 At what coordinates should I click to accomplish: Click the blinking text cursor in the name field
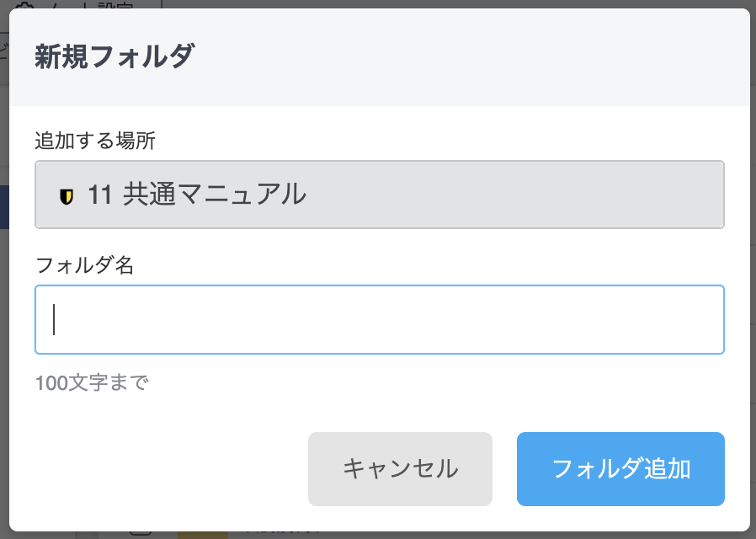[x=54, y=320]
